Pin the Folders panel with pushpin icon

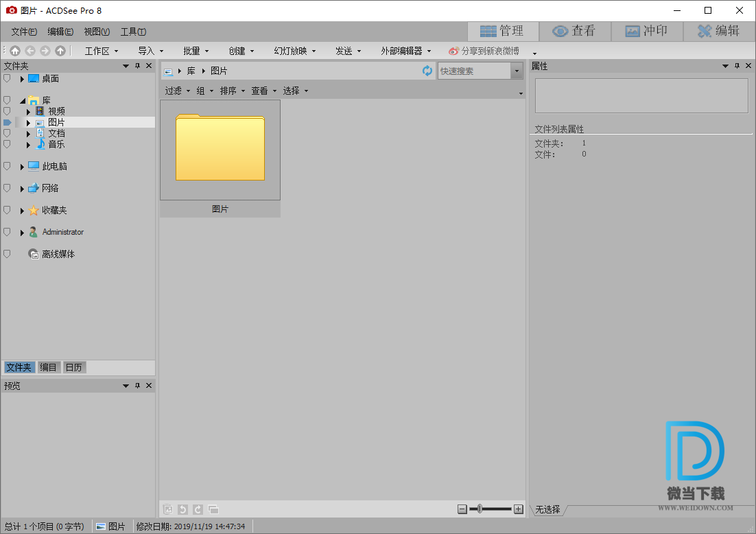[137, 66]
